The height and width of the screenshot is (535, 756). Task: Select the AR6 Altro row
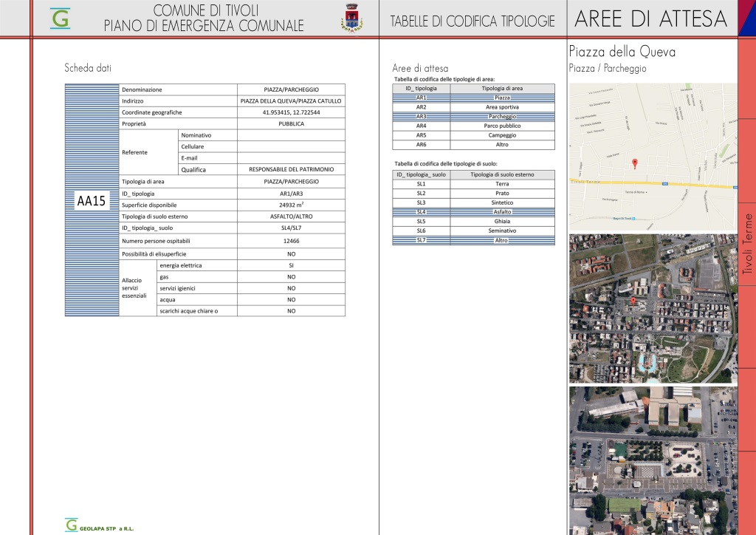tap(473, 145)
